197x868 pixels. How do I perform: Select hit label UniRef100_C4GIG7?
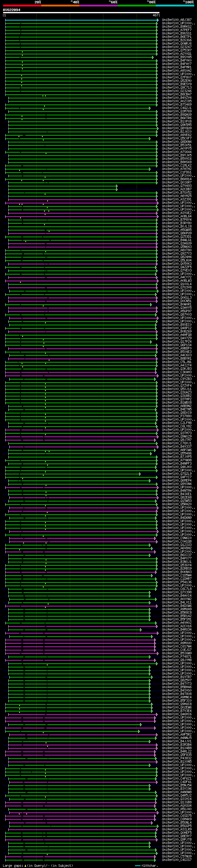[177, 860]
